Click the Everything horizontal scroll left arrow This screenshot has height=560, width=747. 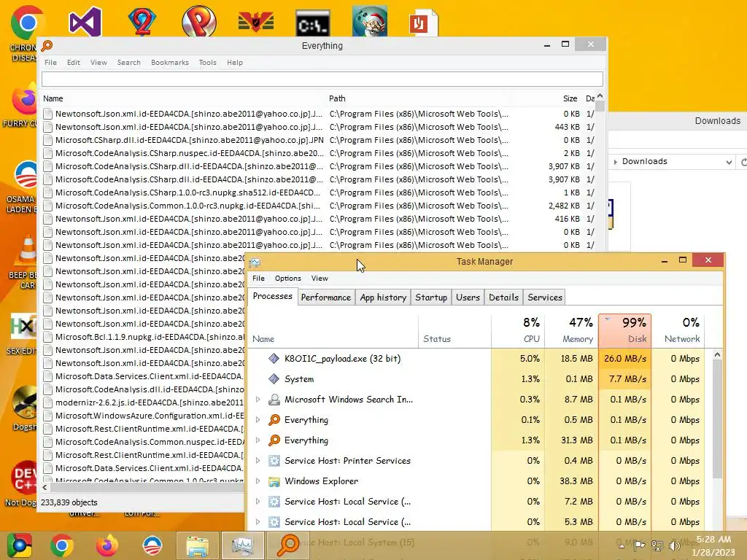click(44, 488)
